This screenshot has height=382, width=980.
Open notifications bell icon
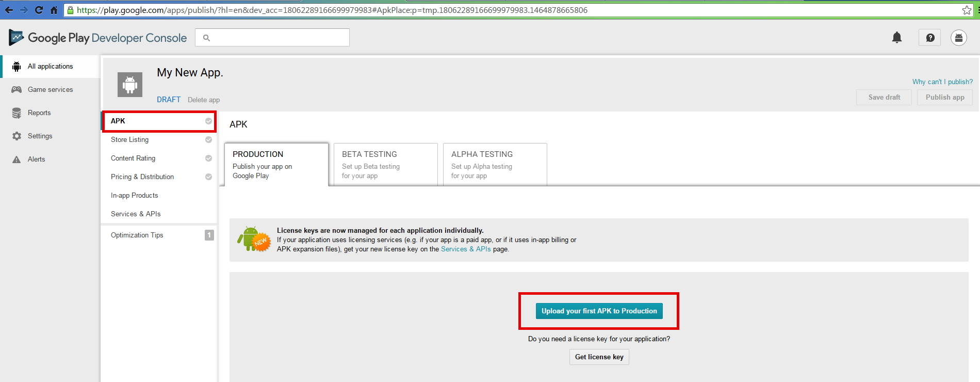pyautogui.click(x=897, y=37)
